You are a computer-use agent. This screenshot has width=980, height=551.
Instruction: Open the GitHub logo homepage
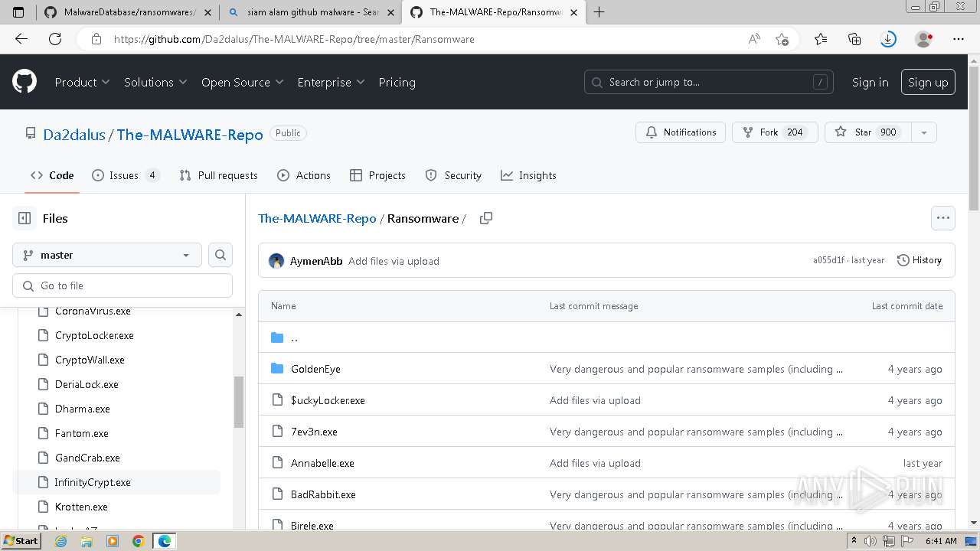click(x=24, y=82)
